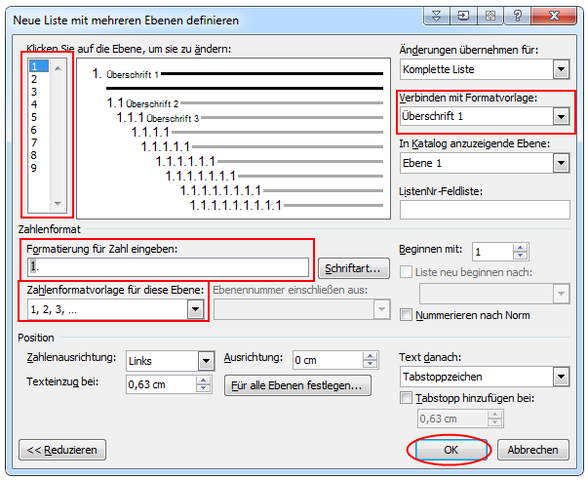Click the help question mark icon
Viewport: 588px width, 480px height.
coord(518,16)
